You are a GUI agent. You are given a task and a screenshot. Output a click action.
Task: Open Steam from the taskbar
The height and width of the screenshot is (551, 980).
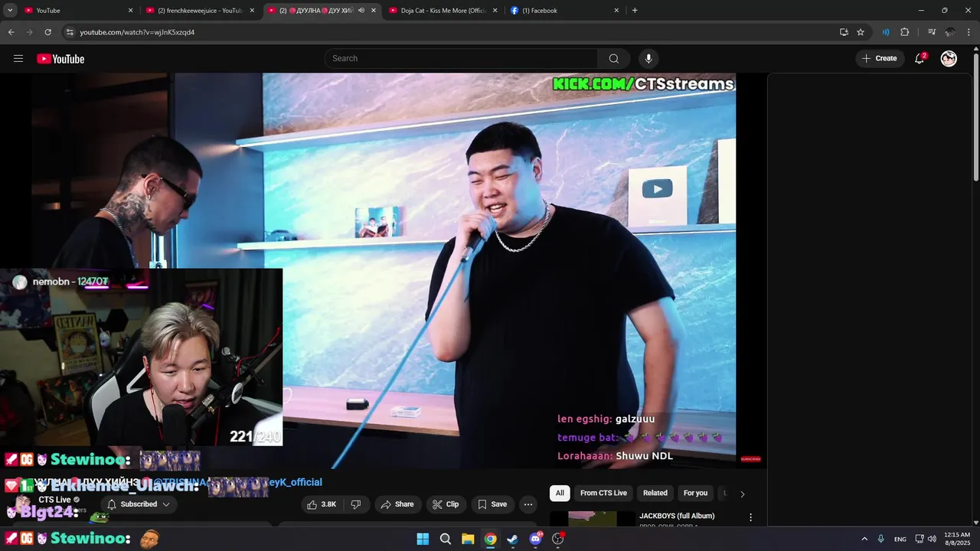click(x=513, y=539)
